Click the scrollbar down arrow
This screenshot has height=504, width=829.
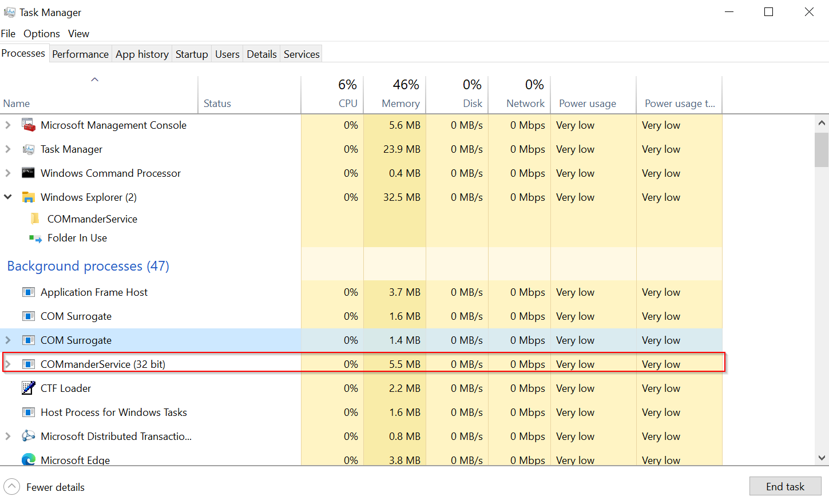[822, 458]
